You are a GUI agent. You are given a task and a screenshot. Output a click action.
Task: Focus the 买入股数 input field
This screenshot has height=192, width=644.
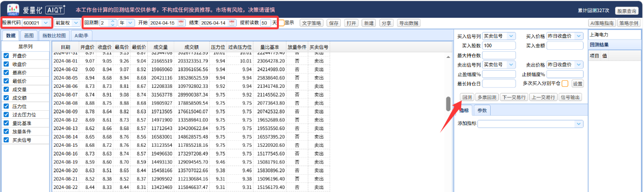pos(499,46)
